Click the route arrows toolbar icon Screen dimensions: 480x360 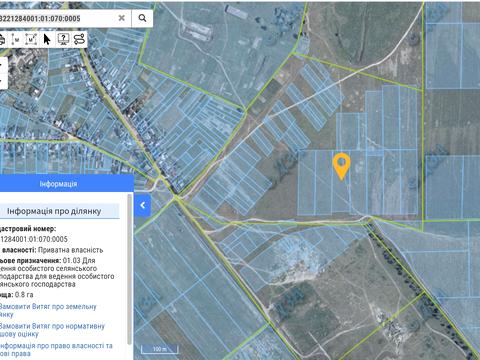pyautogui.click(x=79, y=39)
